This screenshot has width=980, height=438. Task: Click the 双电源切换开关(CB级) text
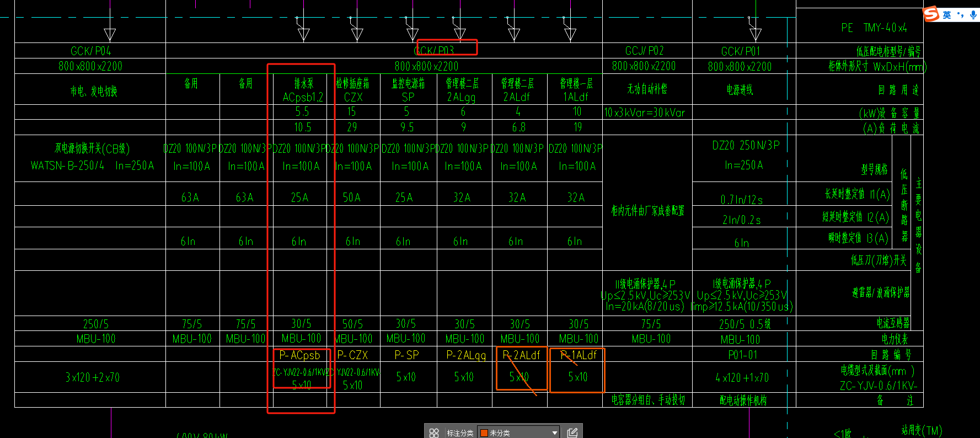[92, 148]
